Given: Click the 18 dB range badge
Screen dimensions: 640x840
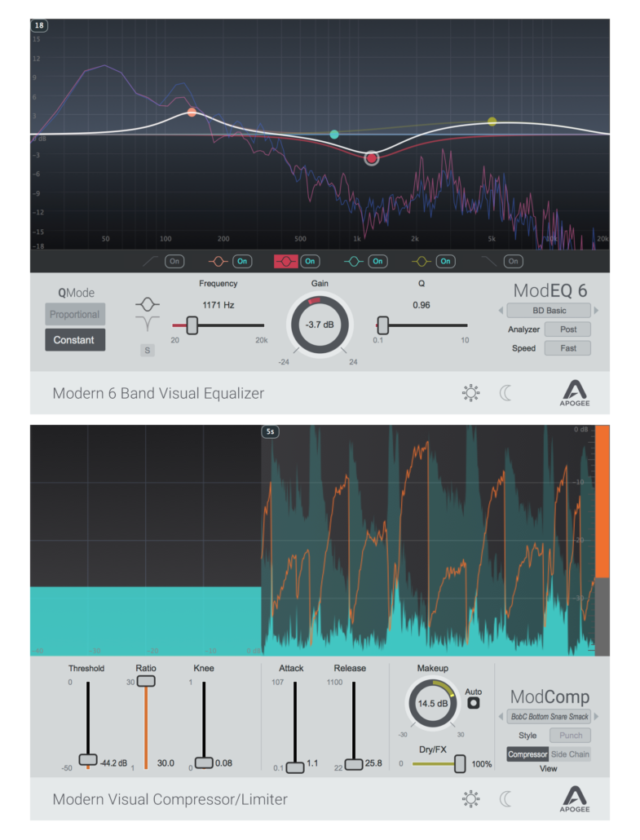Looking at the screenshot, I should [x=39, y=25].
